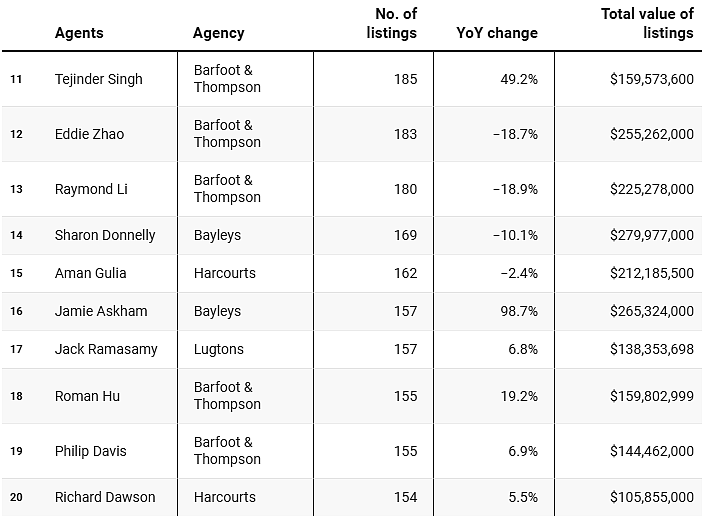703x521 pixels.
Task: Click Raymond Li in row 13
Action: tap(91, 189)
